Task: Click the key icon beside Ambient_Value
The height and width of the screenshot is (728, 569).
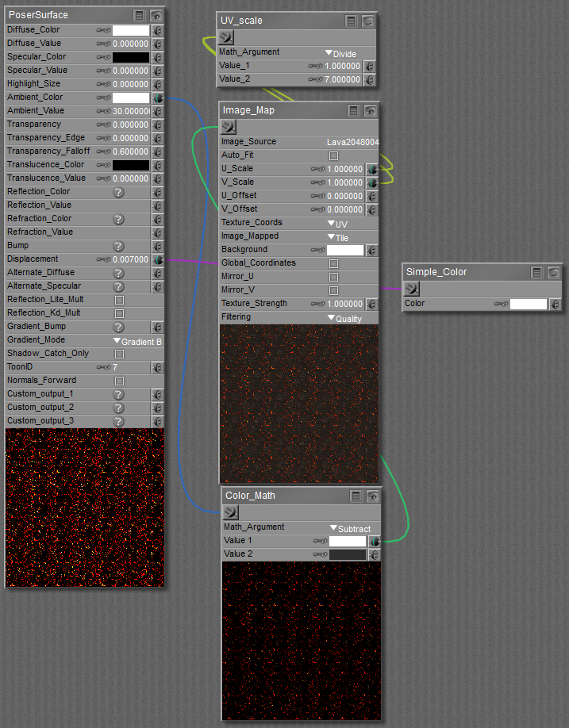Action: tap(103, 111)
